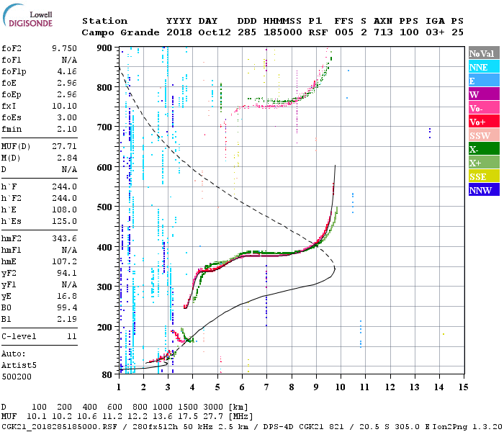Select the NNW blue legend swatch

tap(484, 189)
